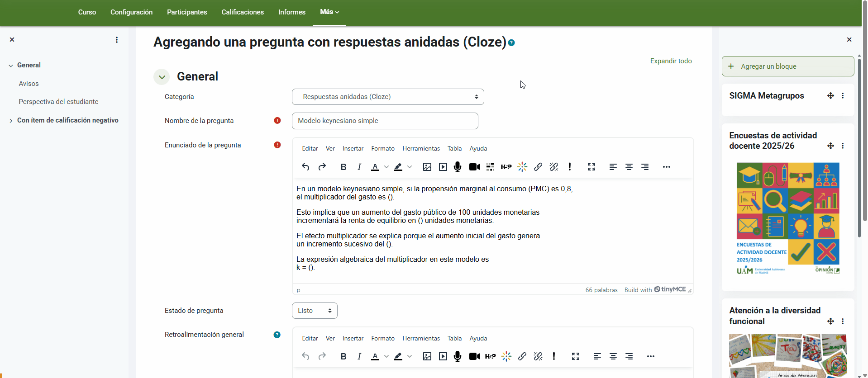Insert multimedia in question text editor
Screen dimensions: 868x378
point(443,167)
